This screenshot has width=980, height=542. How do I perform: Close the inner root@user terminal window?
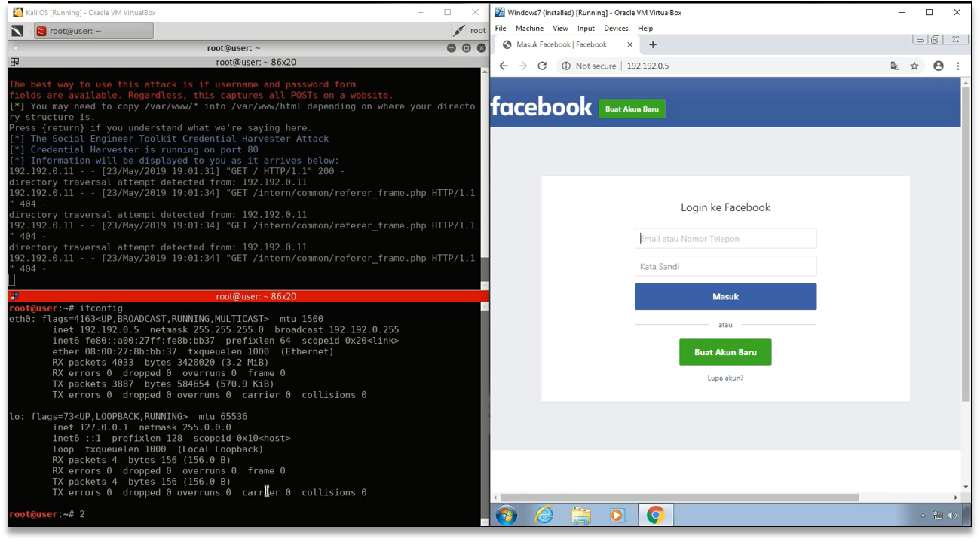pos(481,48)
